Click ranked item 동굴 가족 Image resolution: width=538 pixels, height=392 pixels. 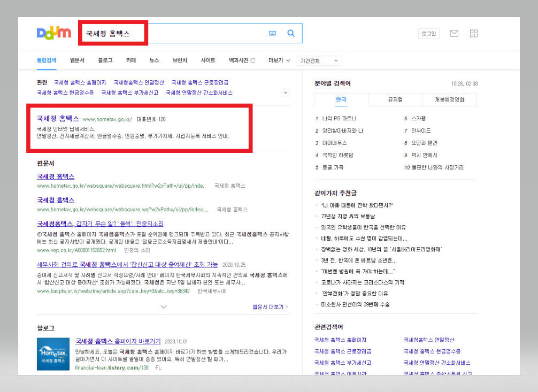pyautogui.click(x=333, y=167)
